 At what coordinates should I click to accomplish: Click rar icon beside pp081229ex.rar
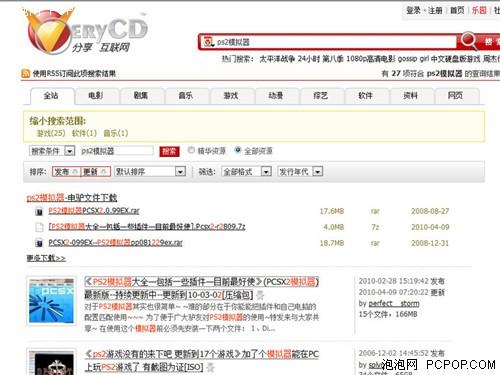click(x=39, y=243)
